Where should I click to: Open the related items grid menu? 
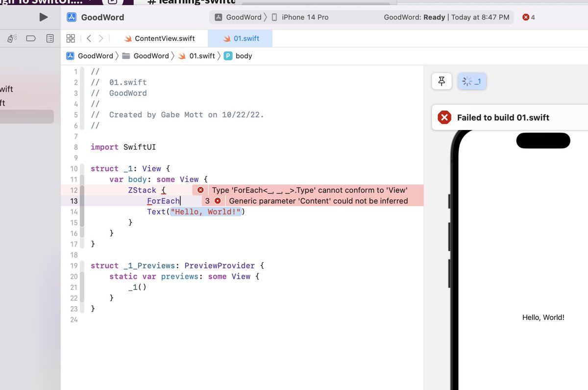[71, 38]
